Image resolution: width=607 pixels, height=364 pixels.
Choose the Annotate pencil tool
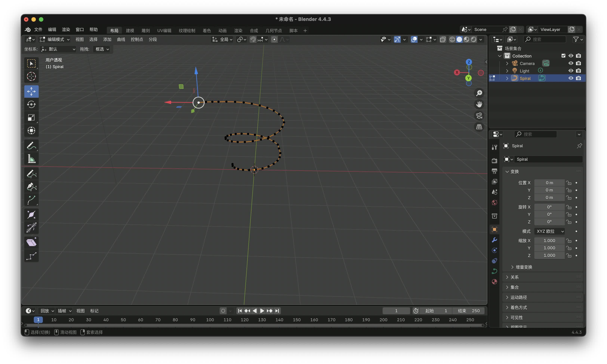pyautogui.click(x=31, y=146)
